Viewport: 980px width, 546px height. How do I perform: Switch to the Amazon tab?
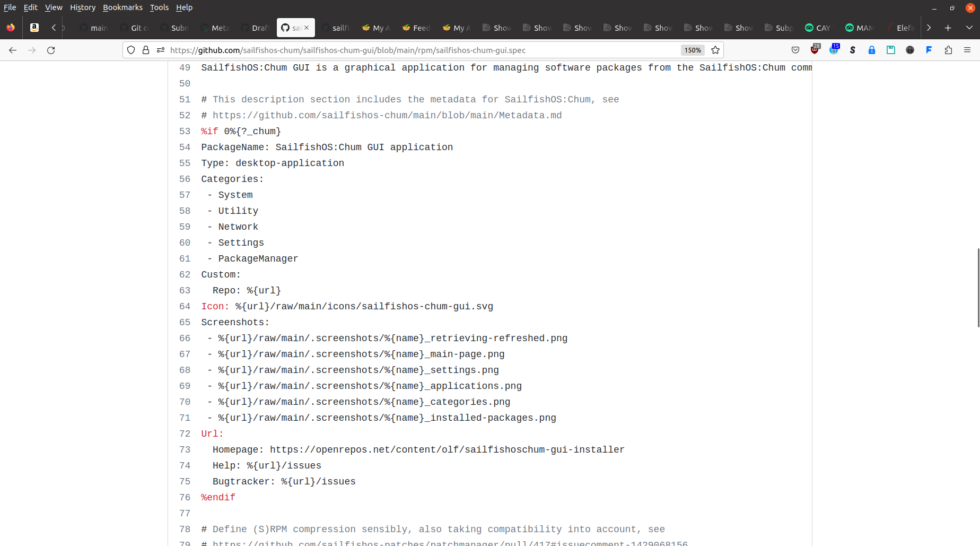click(34, 28)
